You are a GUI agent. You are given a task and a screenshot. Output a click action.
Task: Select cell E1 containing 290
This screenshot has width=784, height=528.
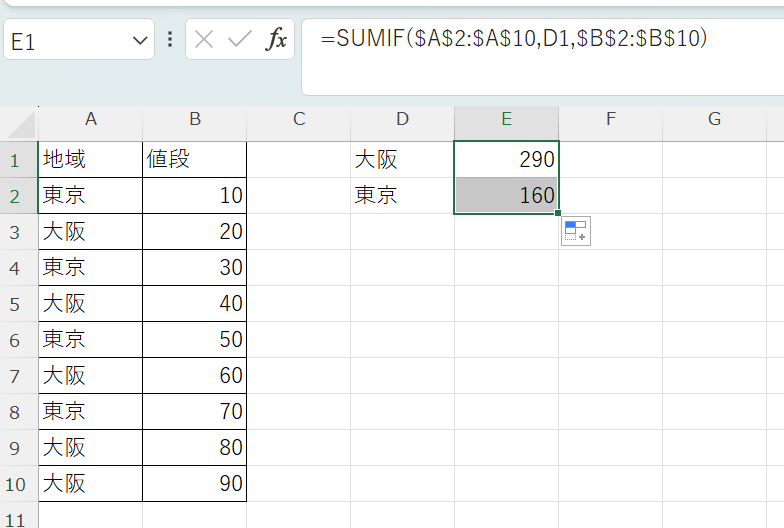(x=506, y=159)
